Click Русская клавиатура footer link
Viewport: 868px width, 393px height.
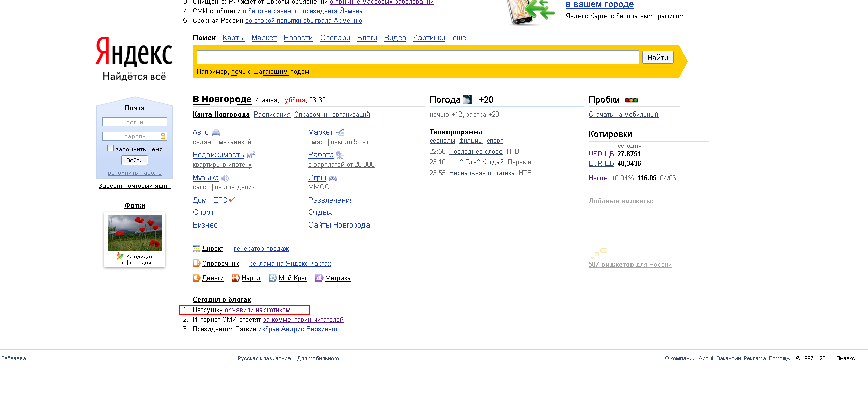(264, 359)
